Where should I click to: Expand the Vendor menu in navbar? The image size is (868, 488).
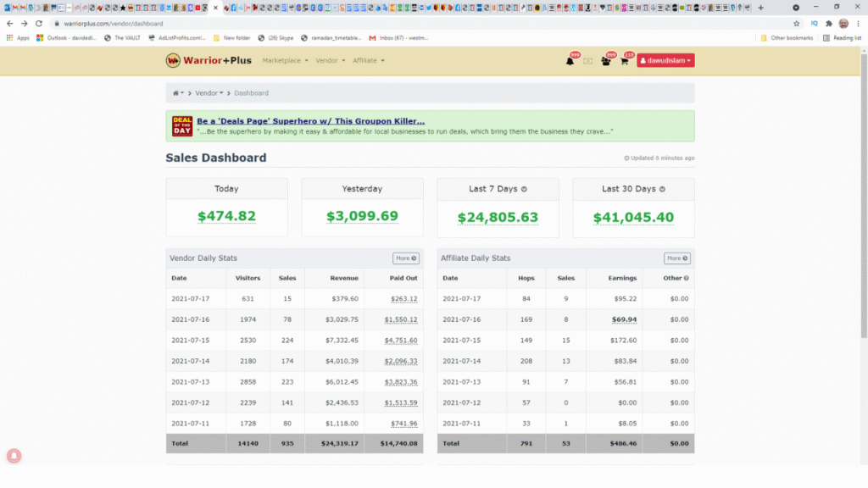click(330, 61)
